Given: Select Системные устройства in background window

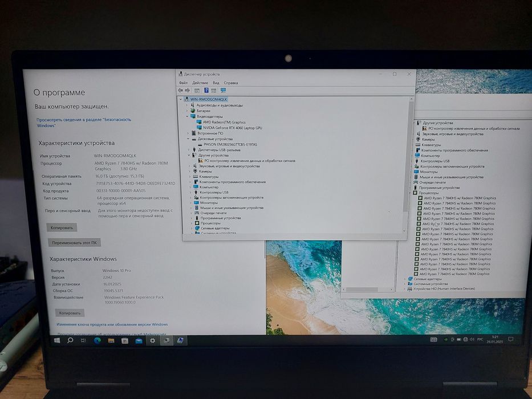Looking at the screenshot, I should tap(431, 284).
